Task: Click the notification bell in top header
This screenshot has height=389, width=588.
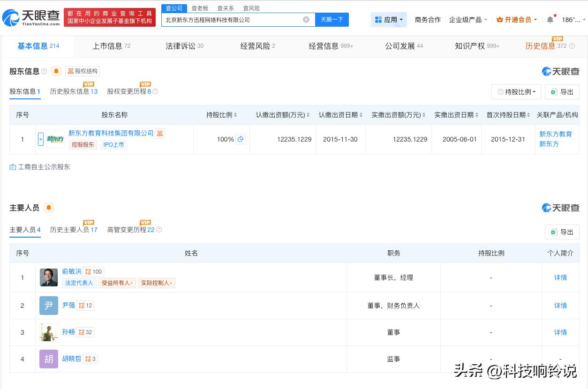Action: click(550, 20)
